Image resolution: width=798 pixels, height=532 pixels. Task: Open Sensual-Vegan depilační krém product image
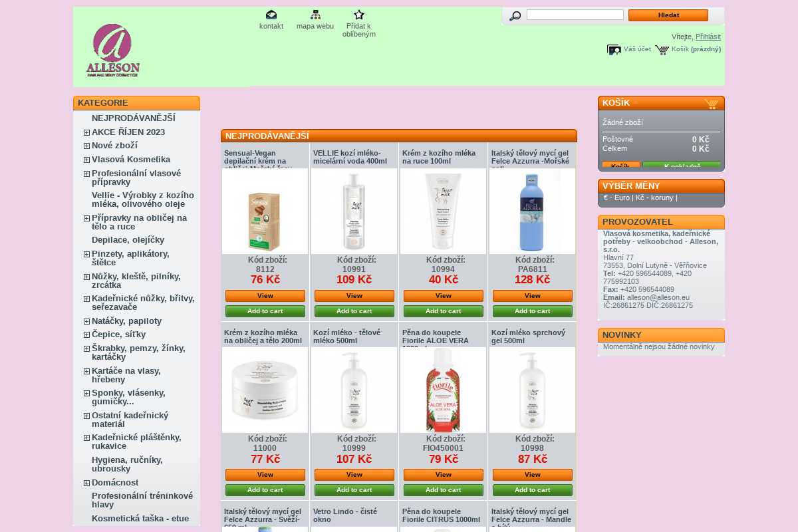pyautogui.click(x=265, y=211)
